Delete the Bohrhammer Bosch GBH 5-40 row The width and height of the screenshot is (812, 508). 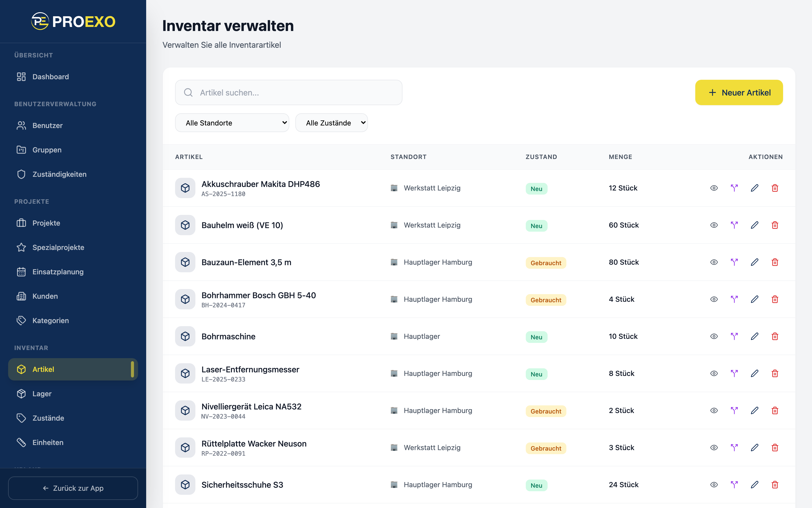click(775, 299)
